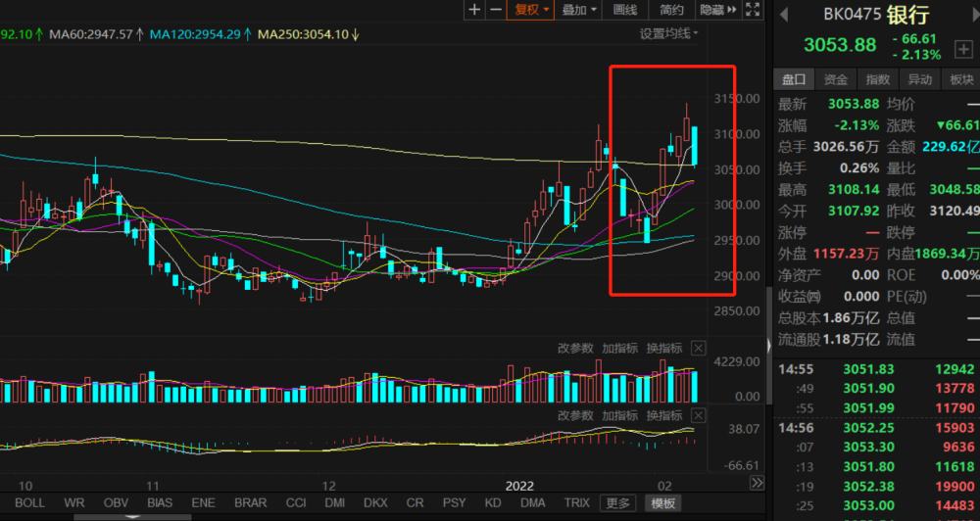The width and height of the screenshot is (980, 521).
Task: Zoom in chart with plus icon
Action: coord(474,10)
